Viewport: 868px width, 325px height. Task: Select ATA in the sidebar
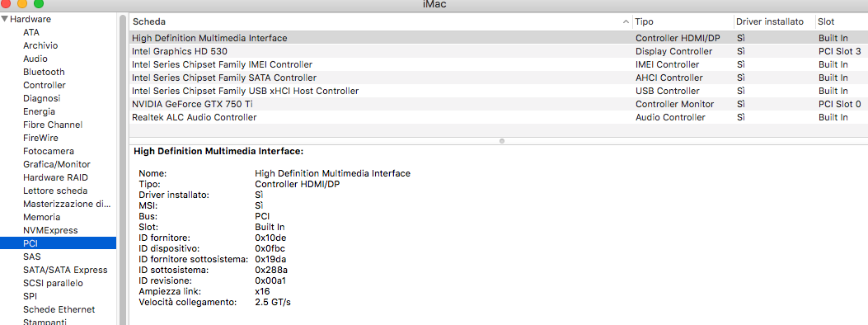click(x=31, y=33)
